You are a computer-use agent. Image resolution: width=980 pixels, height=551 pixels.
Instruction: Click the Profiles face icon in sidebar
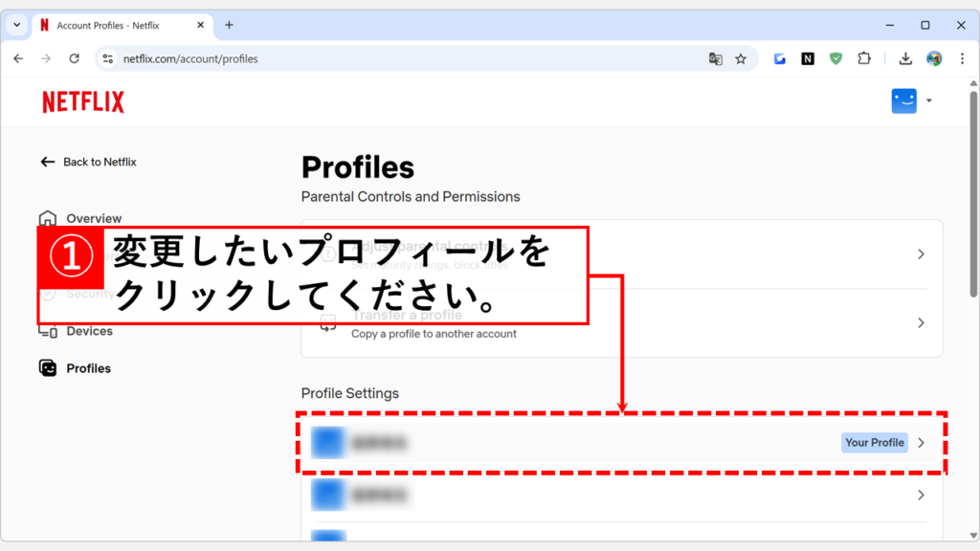[48, 368]
